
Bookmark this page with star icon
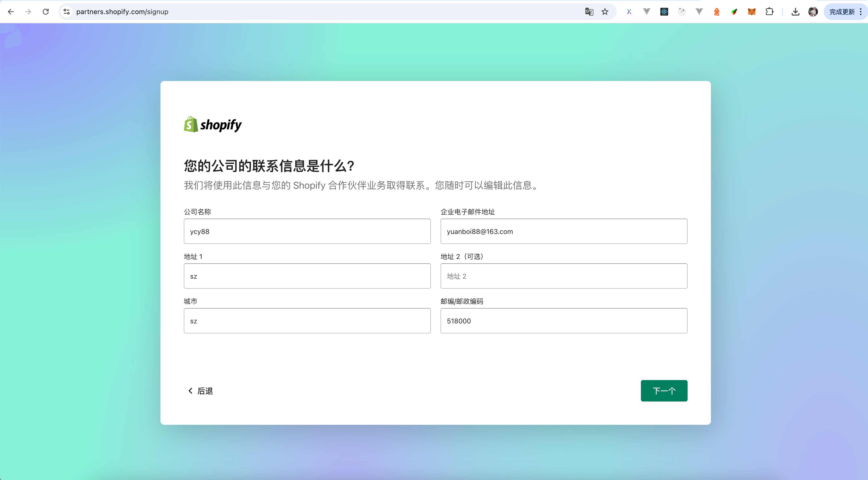605,12
